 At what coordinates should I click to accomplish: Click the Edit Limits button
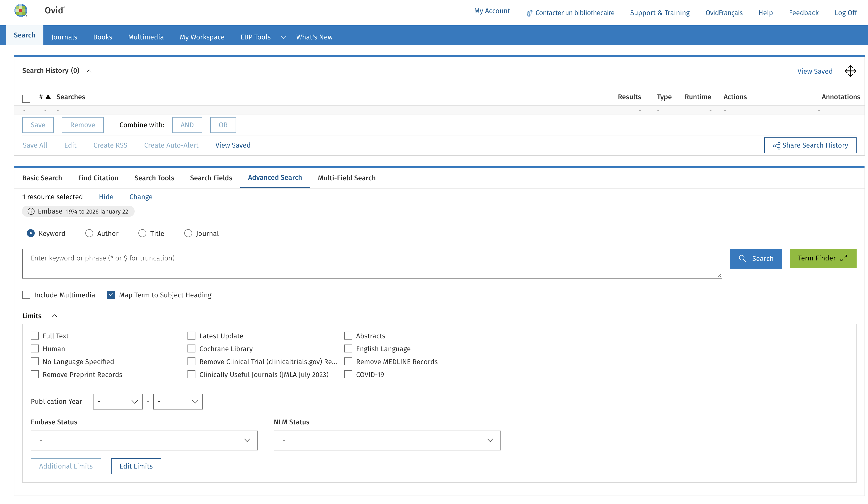tap(136, 466)
